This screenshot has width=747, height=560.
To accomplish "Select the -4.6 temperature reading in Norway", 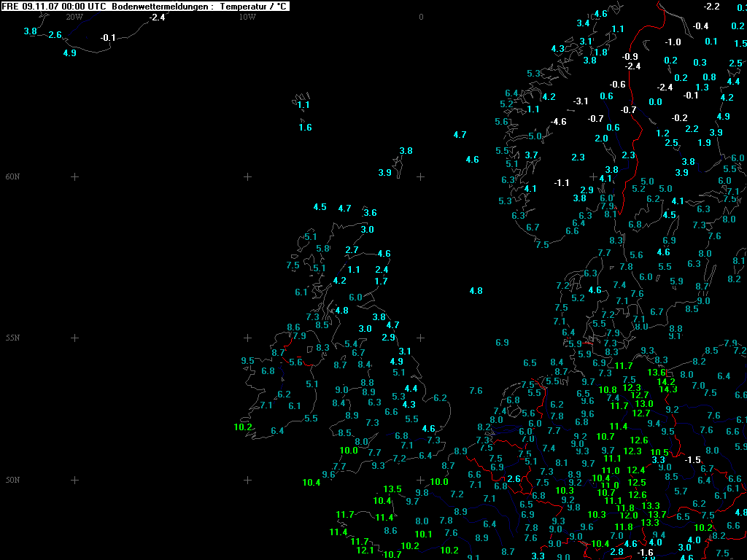I will [x=558, y=122].
